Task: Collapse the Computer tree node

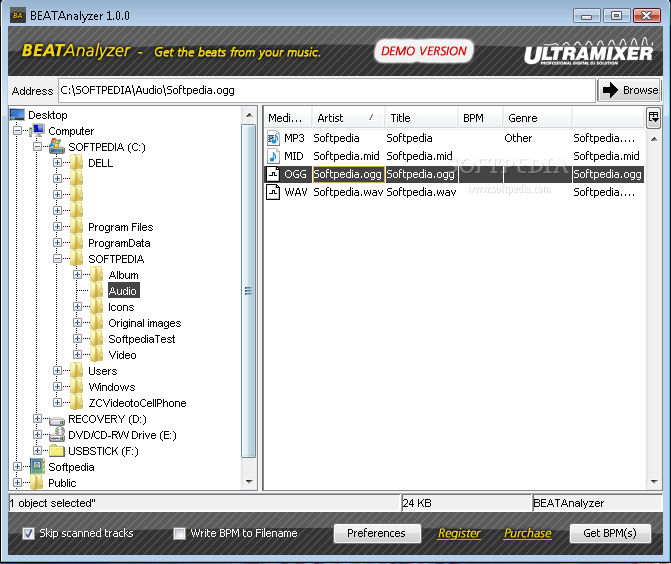Action: click(18, 131)
